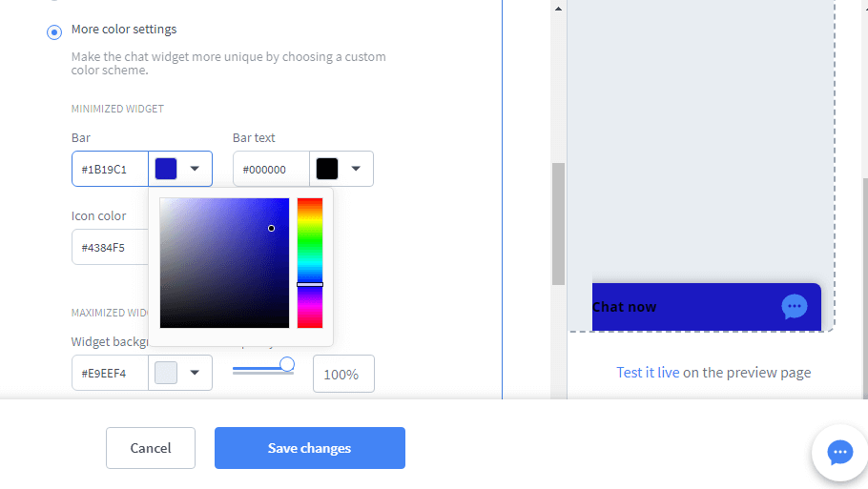Image resolution: width=868 pixels, height=489 pixels.
Task: Open the Bar color dropdown arrow
Action: point(195,168)
